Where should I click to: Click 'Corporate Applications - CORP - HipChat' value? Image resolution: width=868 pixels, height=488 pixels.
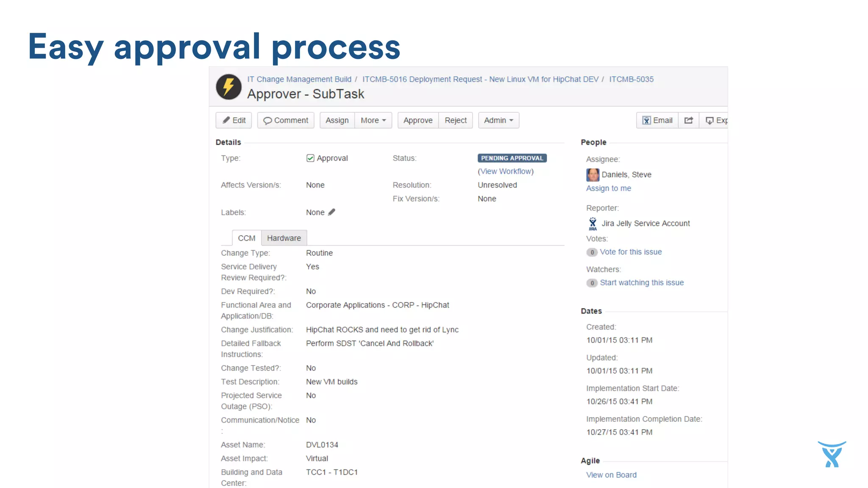[x=378, y=305]
